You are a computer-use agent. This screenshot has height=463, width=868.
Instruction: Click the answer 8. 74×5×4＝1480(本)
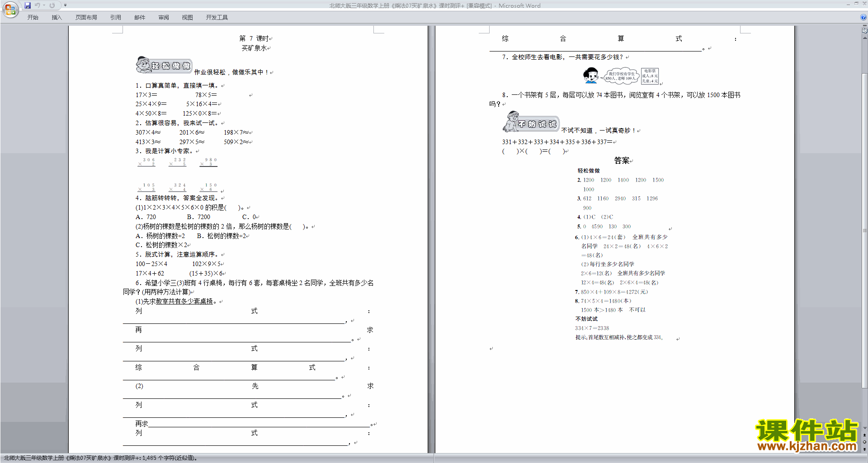click(603, 301)
